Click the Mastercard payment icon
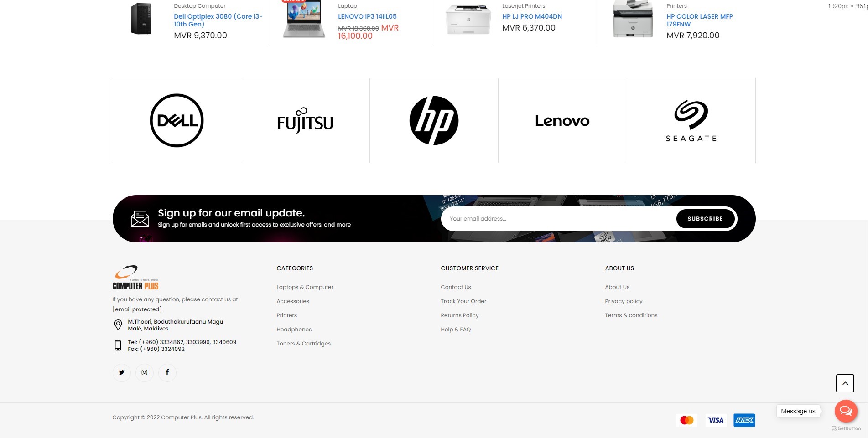868x438 pixels. (x=686, y=420)
